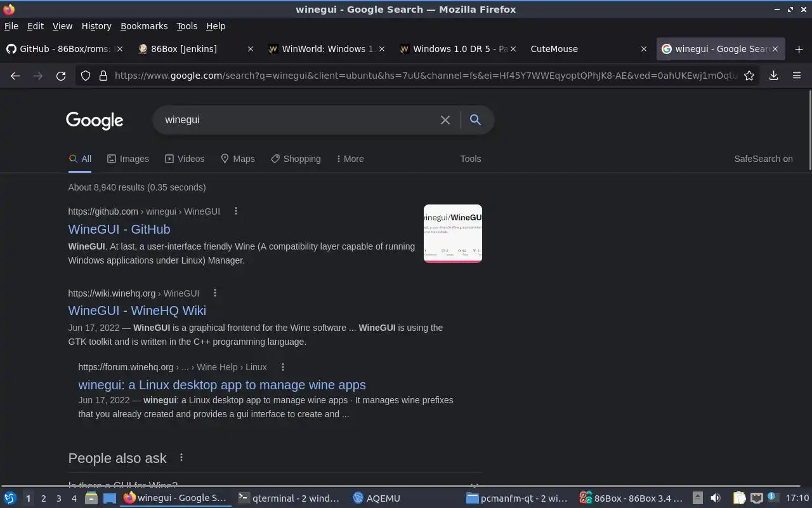Image resolution: width=812 pixels, height=508 pixels.
Task: Open the History menu
Action: [96, 26]
